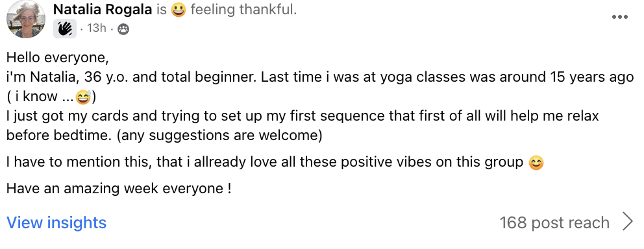644x249 pixels.
Task: Open the three-dot post options menu
Action: coord(620,18)
